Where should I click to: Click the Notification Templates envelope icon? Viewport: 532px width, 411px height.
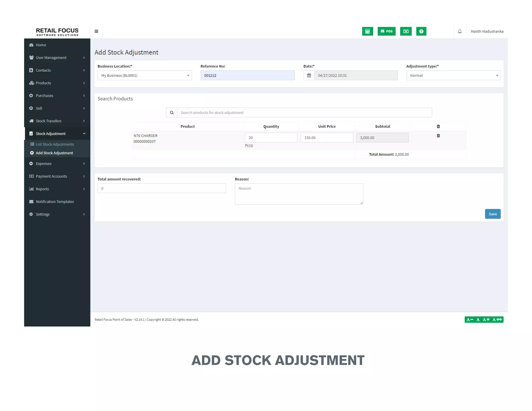[31, 202]
